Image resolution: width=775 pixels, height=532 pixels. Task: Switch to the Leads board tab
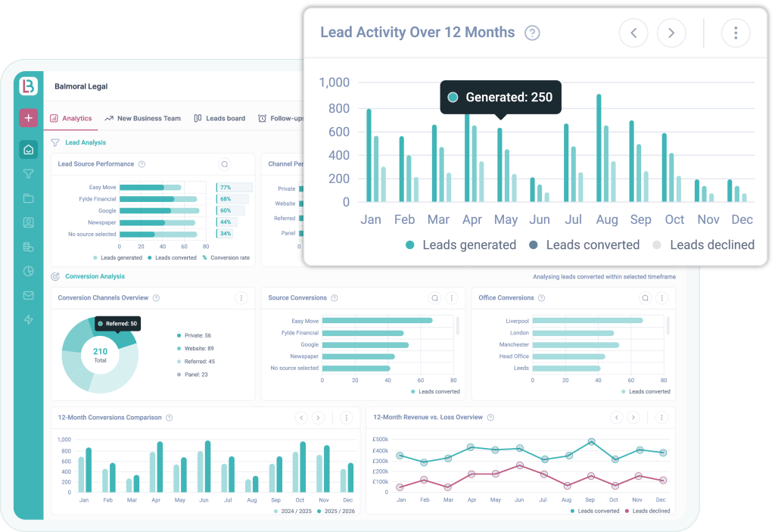[219, 119]
